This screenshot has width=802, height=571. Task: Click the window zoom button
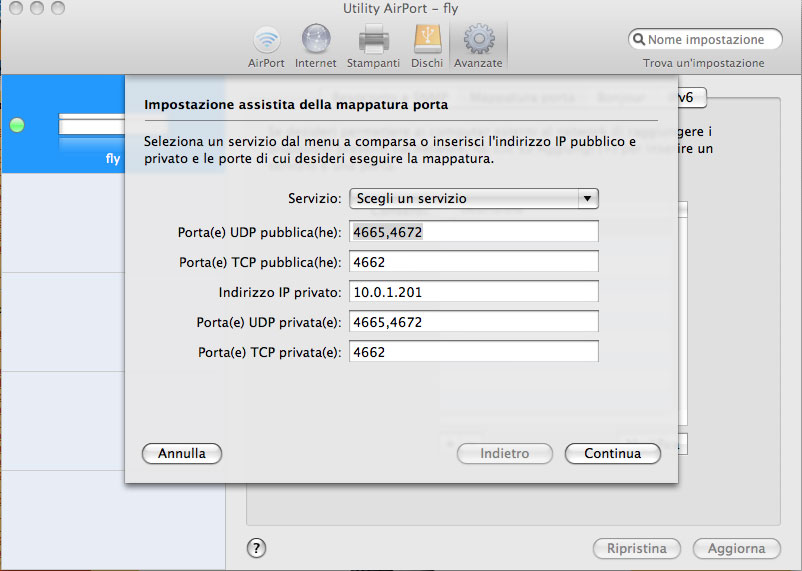(x=58, y=8)
